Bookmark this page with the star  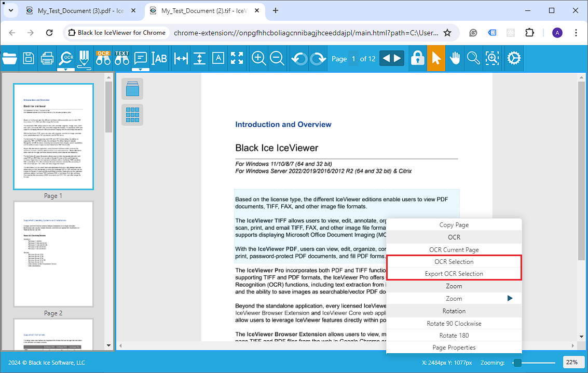coord(447,33)
